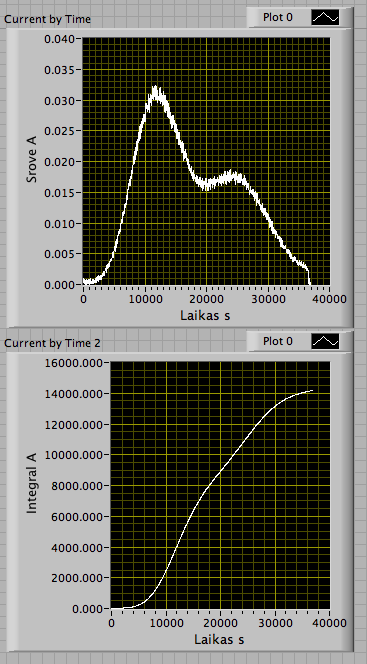Select Plot 0 legend label in top graph
Viewport: 367px width, 664px height.
(x=278, y=17)
